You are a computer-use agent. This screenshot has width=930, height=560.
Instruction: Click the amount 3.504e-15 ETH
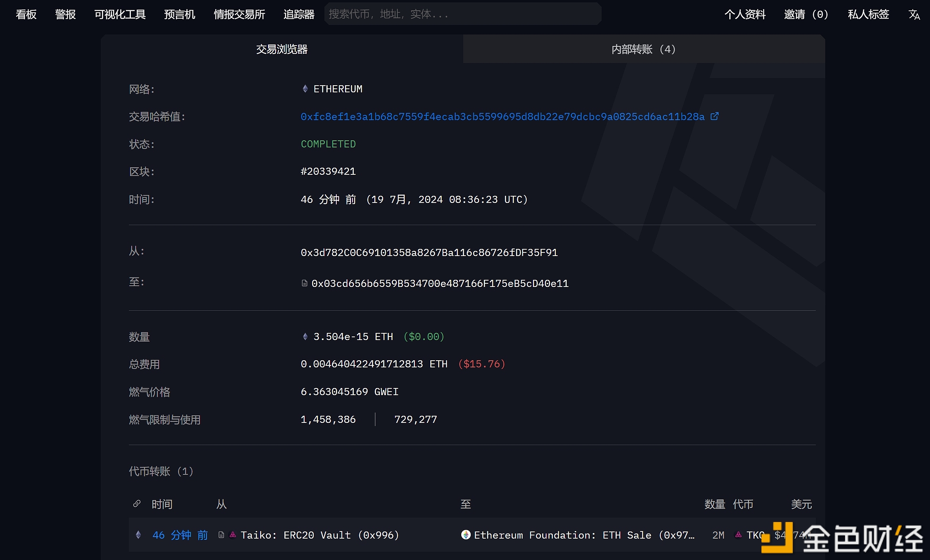(x=353, y=336)
